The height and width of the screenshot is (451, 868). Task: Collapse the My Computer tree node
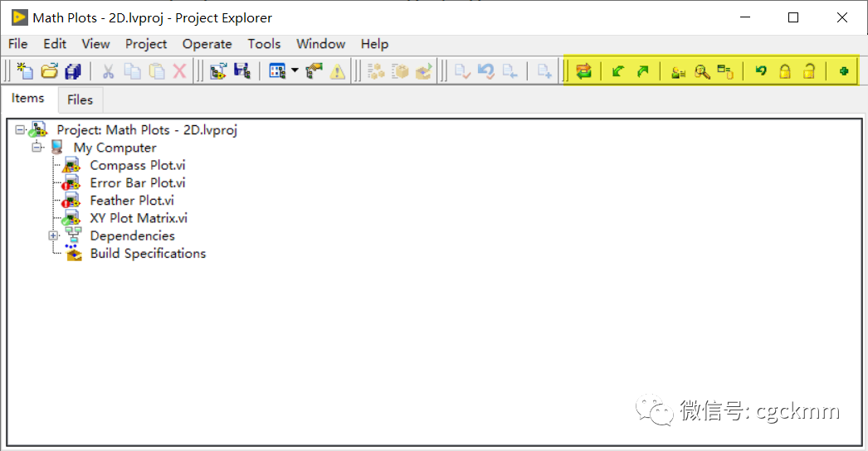click(x=37, y=148)
